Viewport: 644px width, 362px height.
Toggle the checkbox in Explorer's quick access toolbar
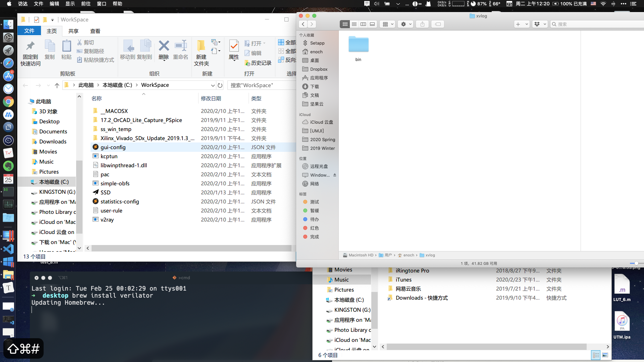36,19
